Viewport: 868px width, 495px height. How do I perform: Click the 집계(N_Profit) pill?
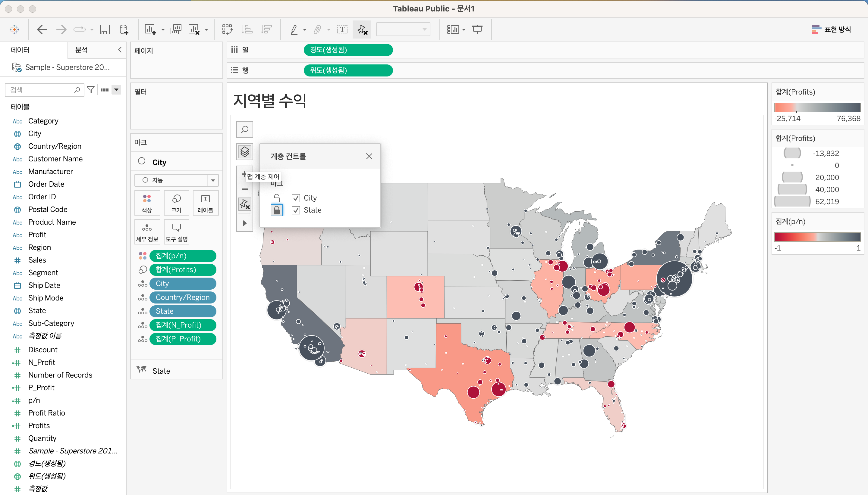point(183,325)
